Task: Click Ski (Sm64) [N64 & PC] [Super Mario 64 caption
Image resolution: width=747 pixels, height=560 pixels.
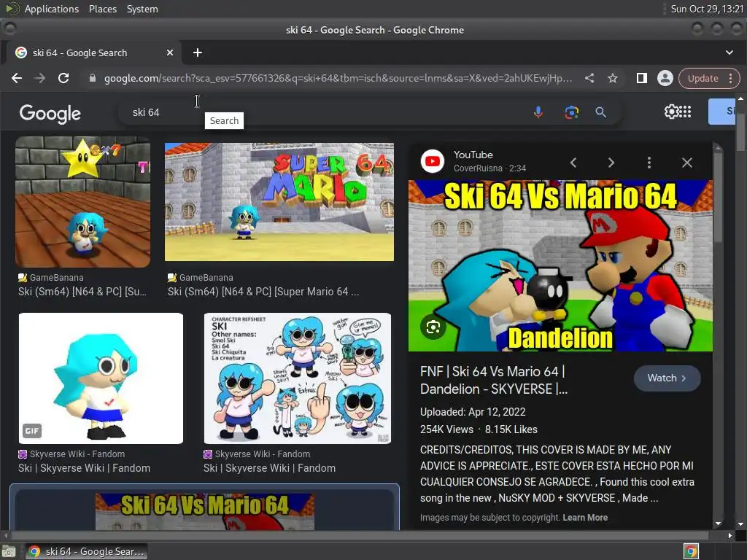Action: 263,292
